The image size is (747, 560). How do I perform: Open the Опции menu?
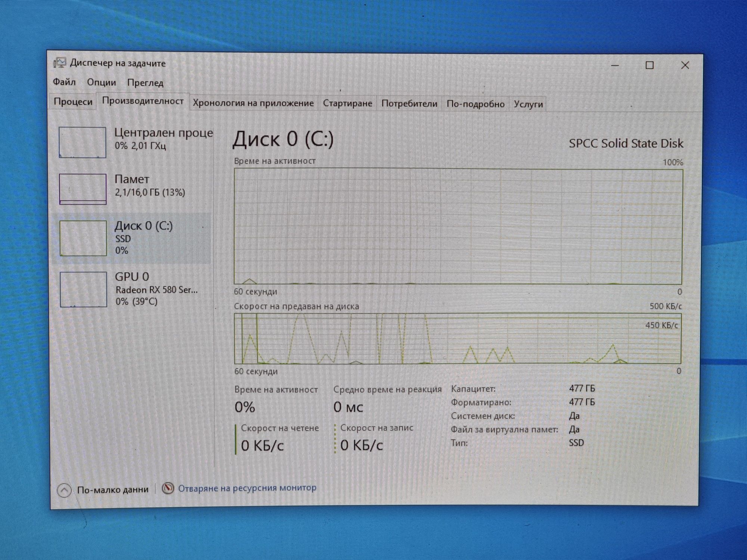[101, 82]
